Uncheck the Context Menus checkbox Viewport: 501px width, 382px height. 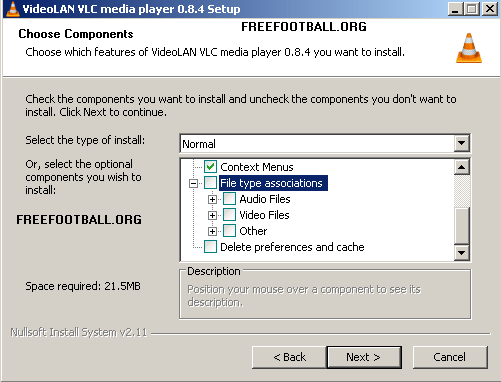click(x=210, y=167)
